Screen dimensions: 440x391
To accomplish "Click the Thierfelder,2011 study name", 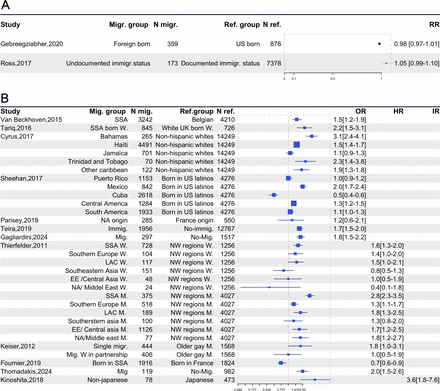I will 24,246.
